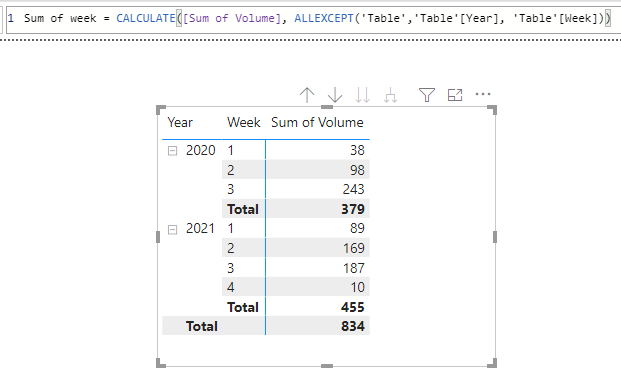Select the 2021 year label
Screen dimensions: 621x385
(200, 229)
